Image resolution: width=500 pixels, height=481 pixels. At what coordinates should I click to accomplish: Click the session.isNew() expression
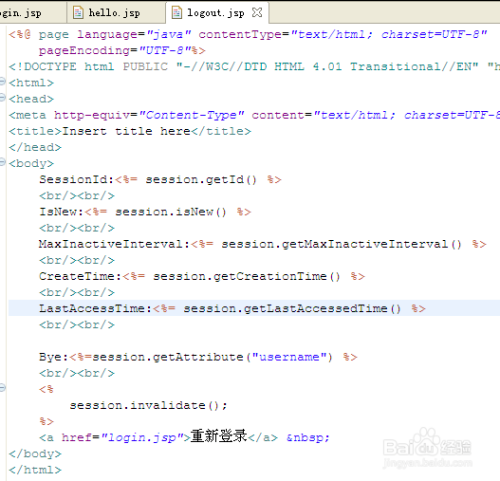[x=171, y=212]
